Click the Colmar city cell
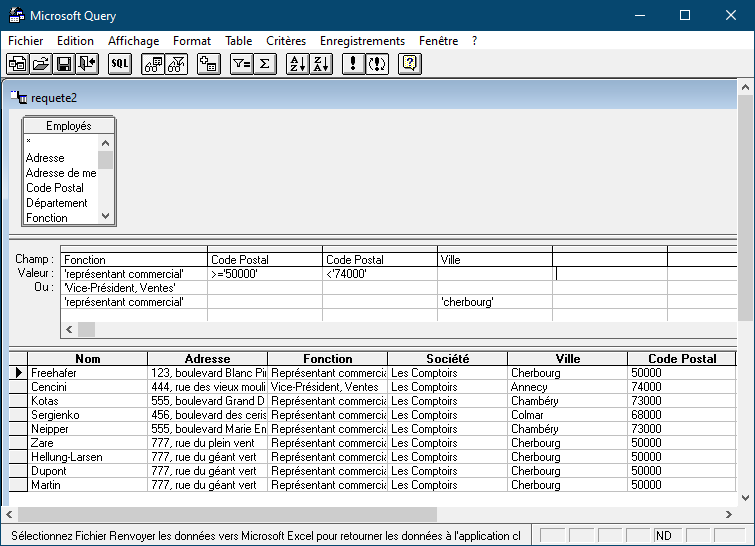Screen dimensions: 755x546 point(568,415)
